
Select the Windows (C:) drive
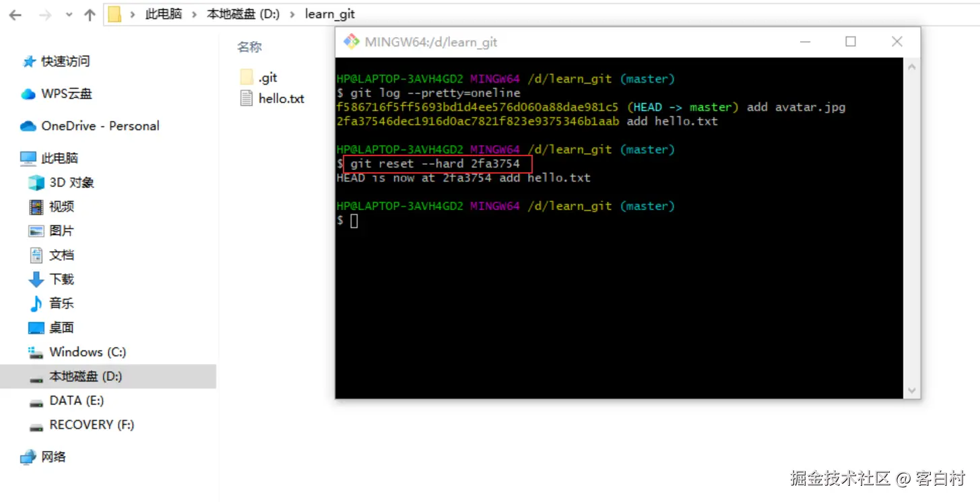pyautogui.click(x=77, y=352)
